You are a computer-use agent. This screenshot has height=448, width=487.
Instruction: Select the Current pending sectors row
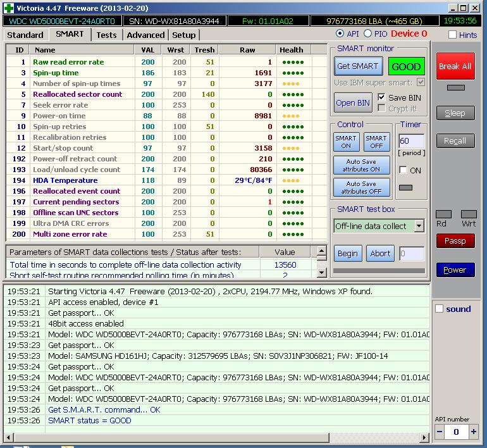(166, 202)
